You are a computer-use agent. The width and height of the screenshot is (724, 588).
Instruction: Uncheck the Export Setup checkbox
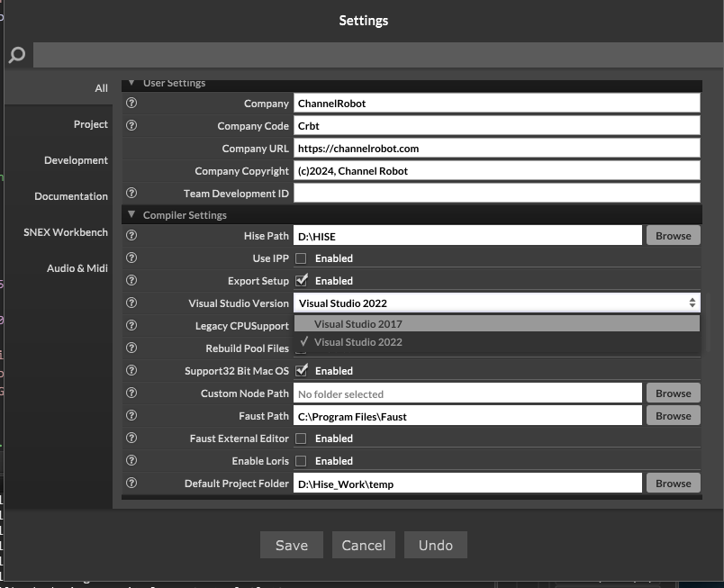pyautogui.click(x=302, y=281)
